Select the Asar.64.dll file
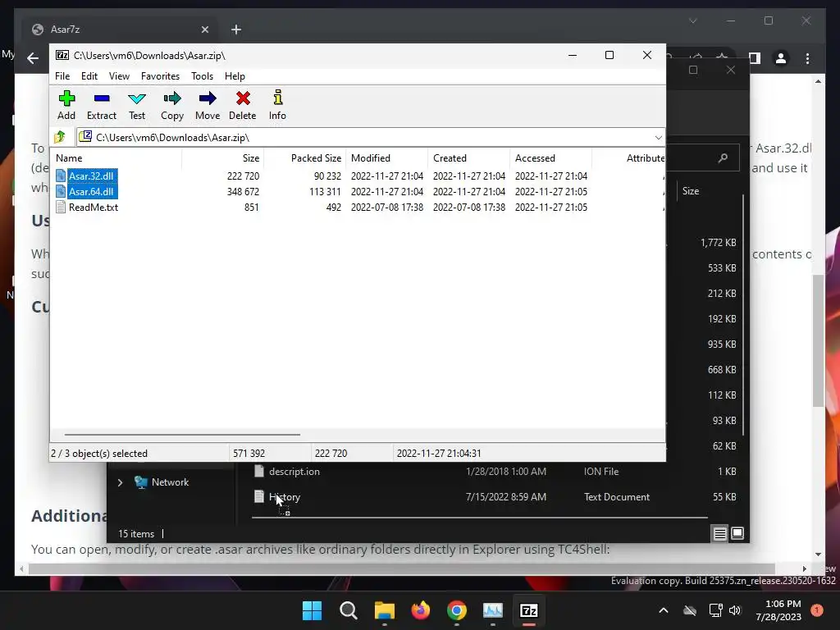 [x=91, y=191]
